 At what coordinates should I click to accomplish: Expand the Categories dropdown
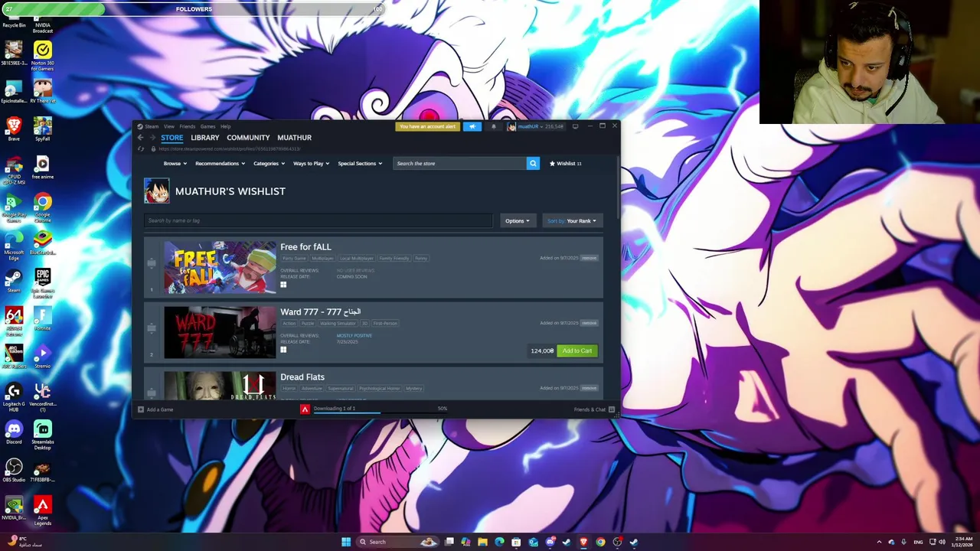pyautogui.click(x=269, y=163)
